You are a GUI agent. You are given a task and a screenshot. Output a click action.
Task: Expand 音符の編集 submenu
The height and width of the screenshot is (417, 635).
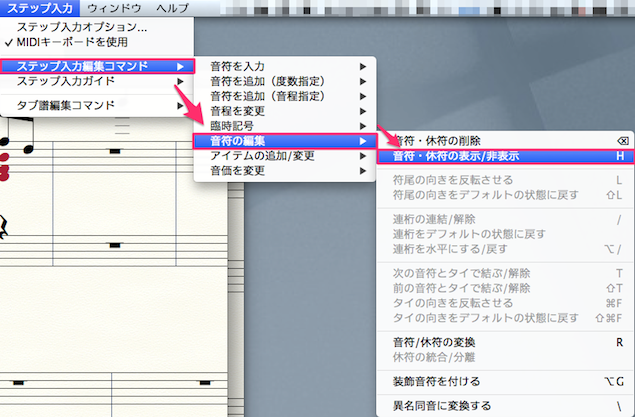tap(285, 141)
